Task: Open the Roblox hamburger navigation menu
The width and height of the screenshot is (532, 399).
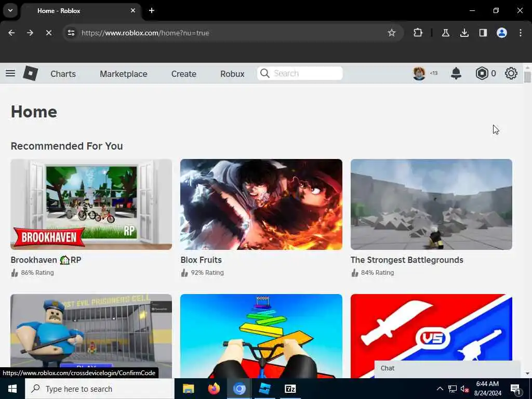Action: coord(10,73)
